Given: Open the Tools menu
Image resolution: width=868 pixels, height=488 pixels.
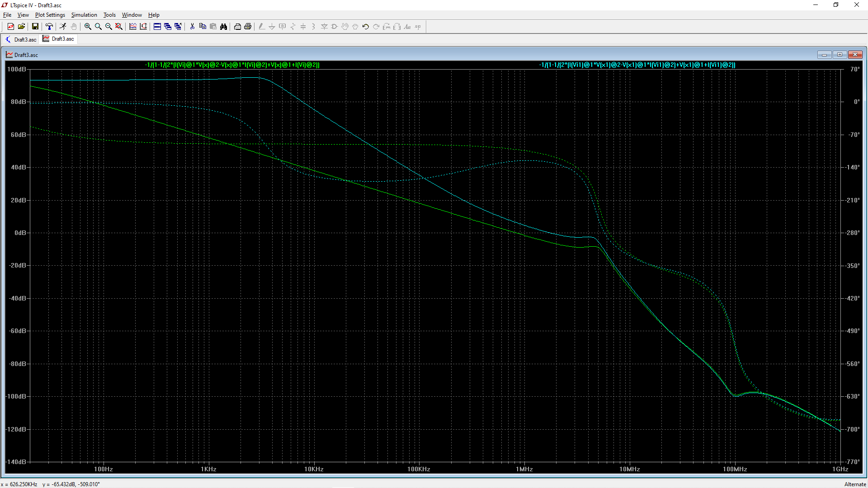Looking at the screenshot, I should (109, 15).
